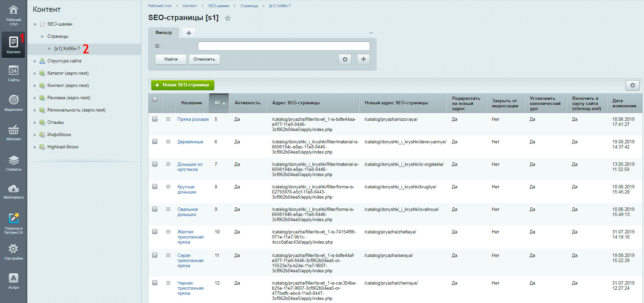Tick the checkbox for Пряжа розовая row
Viewport: 644px width, 303px height.
point(155,119)
